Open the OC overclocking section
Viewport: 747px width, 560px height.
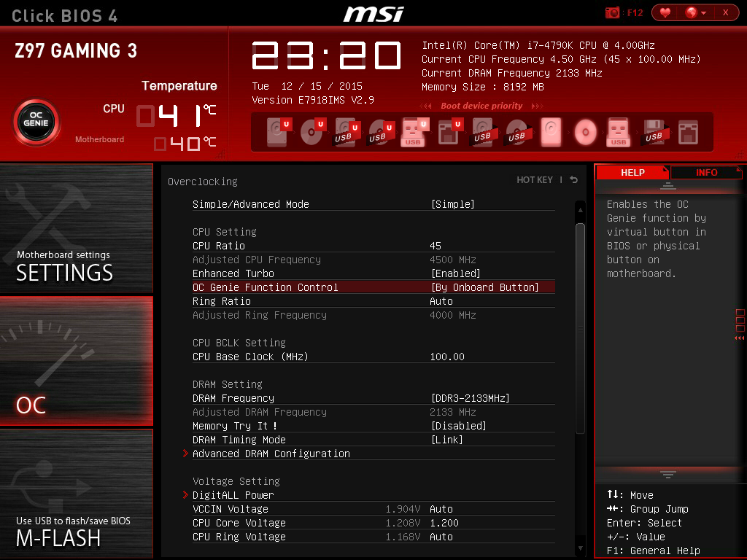[76, 360]
